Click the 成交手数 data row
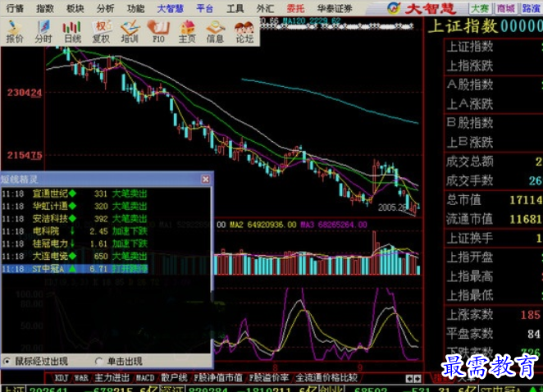This screenshot has width=543, height=392. 494,180
